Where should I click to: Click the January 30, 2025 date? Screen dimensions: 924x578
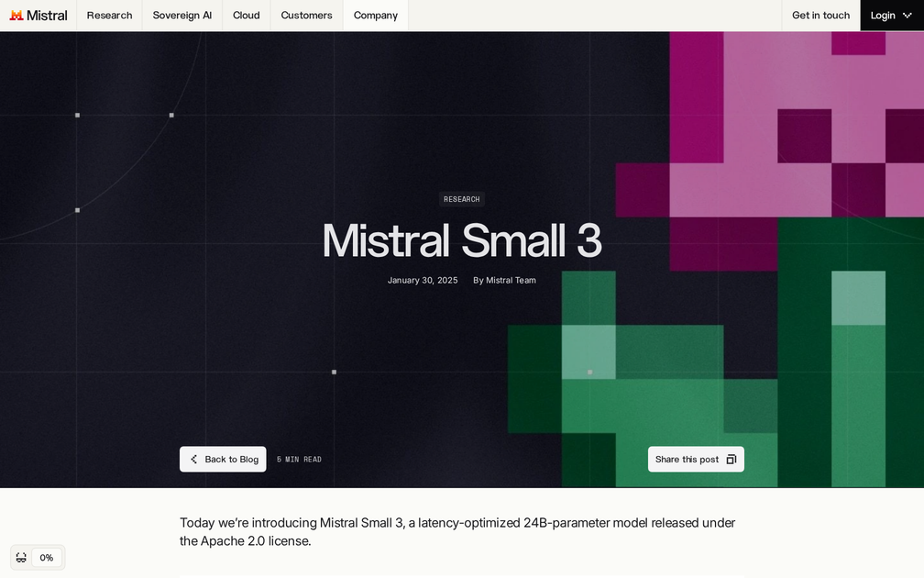(423, 280)
